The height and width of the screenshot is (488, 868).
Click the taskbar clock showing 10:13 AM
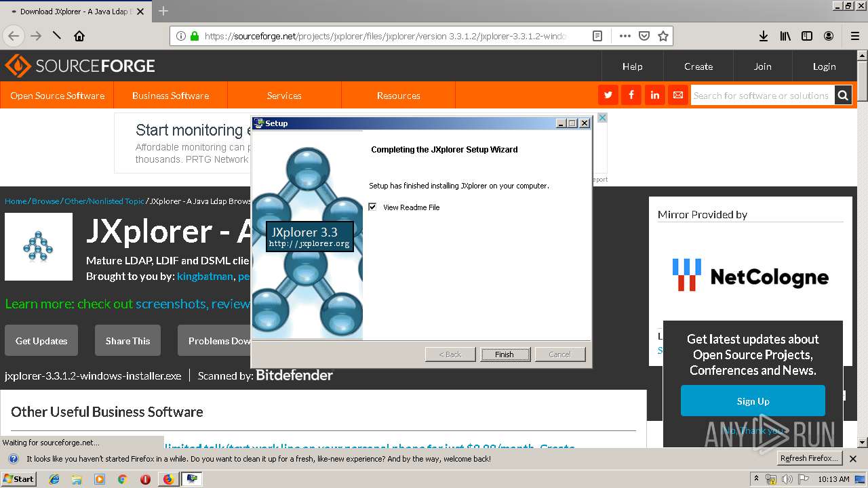click(833, 479)
